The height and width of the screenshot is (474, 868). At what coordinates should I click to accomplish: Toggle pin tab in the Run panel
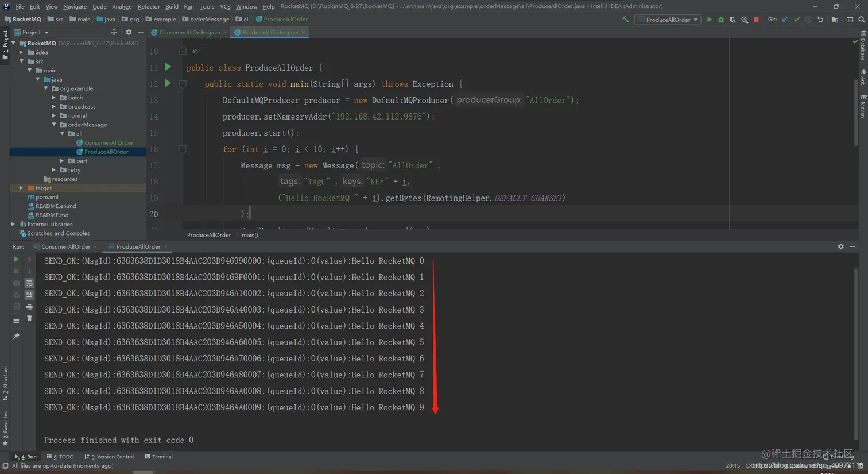(x=16, y=336)
